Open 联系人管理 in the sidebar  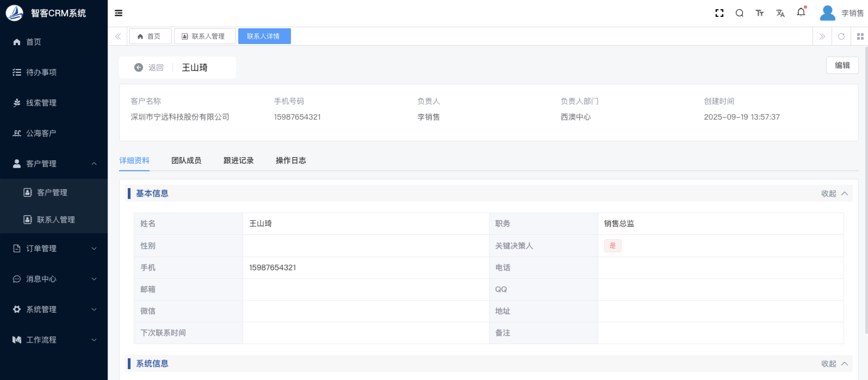(x=55, y=220)
